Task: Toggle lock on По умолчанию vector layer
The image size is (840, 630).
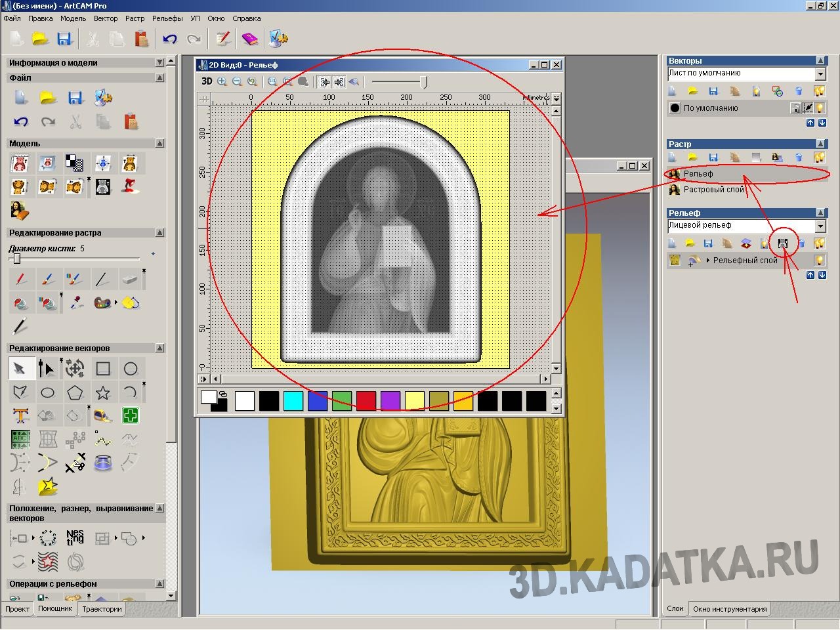Action: (x=796, y=108)
